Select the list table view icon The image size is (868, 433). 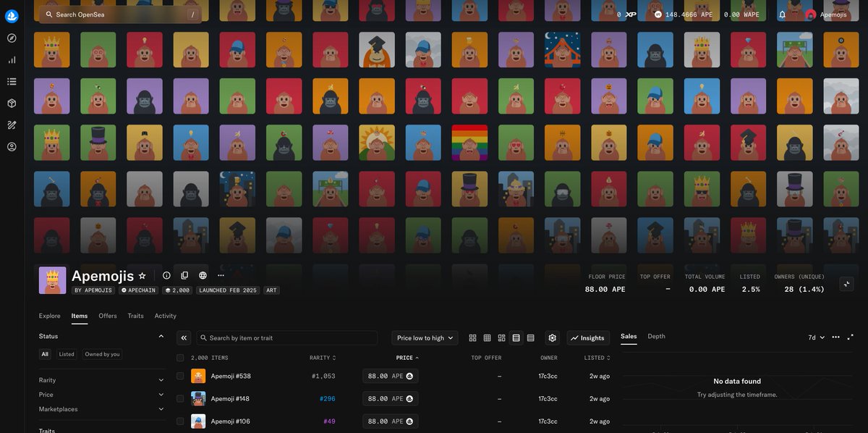coord(516,338)
